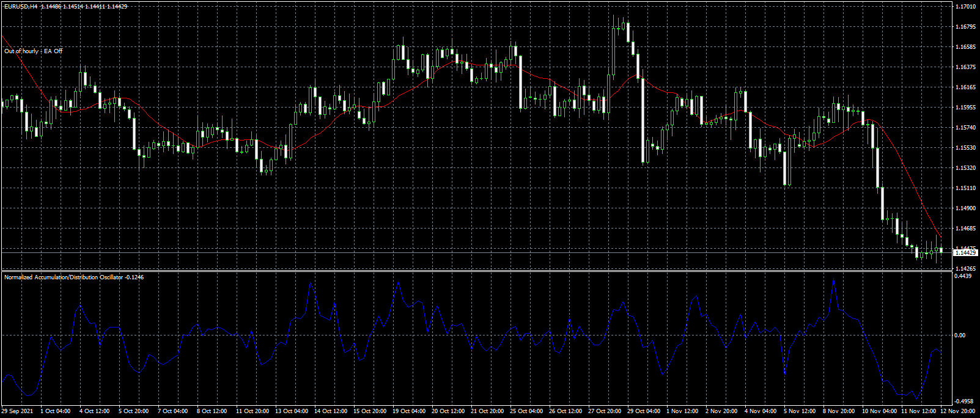Click the 26 Oct 12:00 time label
Viewport: 980px width, 418px height.
click(566, 411)
